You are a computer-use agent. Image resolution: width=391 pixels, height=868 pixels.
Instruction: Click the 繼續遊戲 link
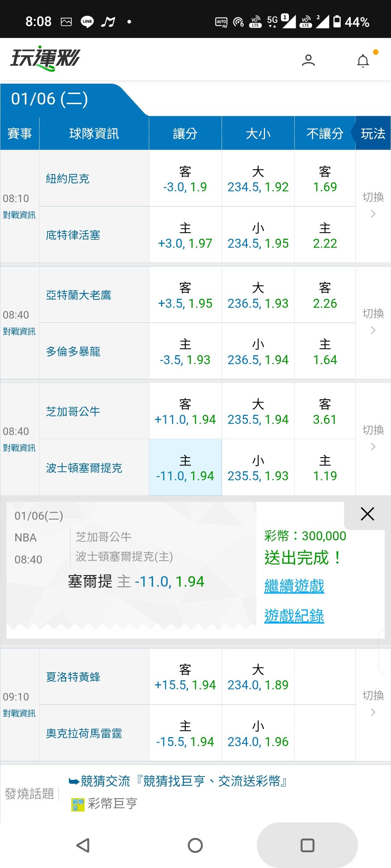tap(294, 586)
